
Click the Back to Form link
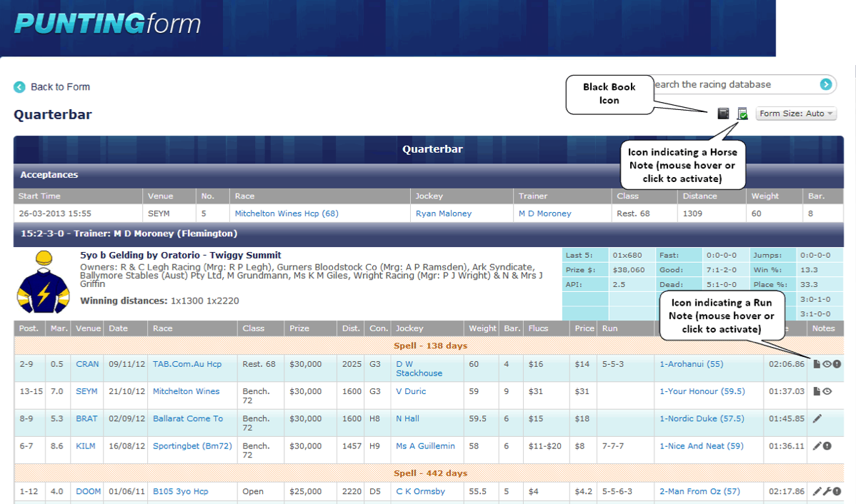[60, 87]
